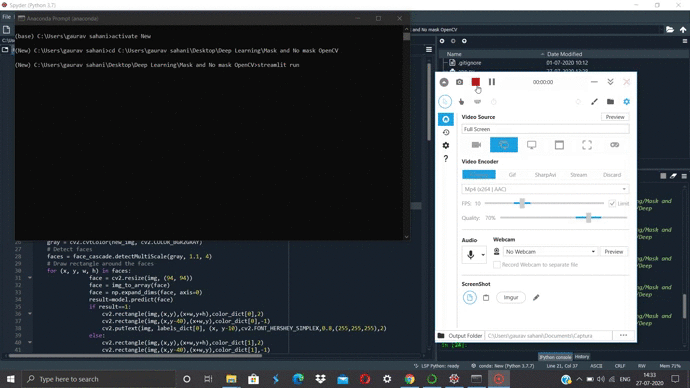Toggle screenshot save to disk icon
Image resolution: width=690 pixels, height=388 pixels.
pyautogui.click(x=470, y=297)
